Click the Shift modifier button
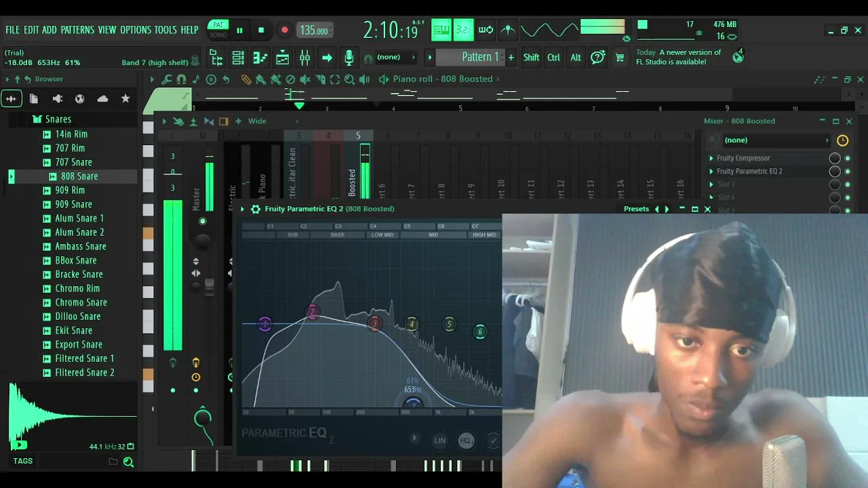Screen dimensions: 868x488 tap(531, 58)
